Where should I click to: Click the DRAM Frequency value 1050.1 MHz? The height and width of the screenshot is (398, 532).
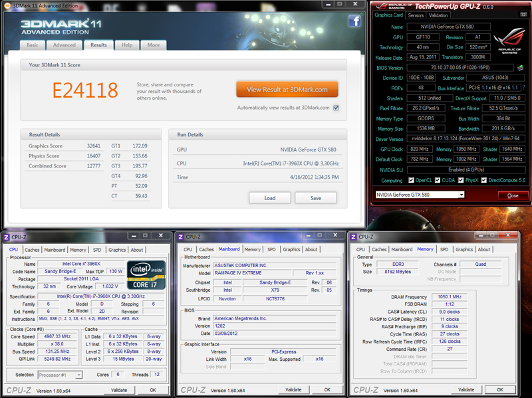click(x=450, y=296)
